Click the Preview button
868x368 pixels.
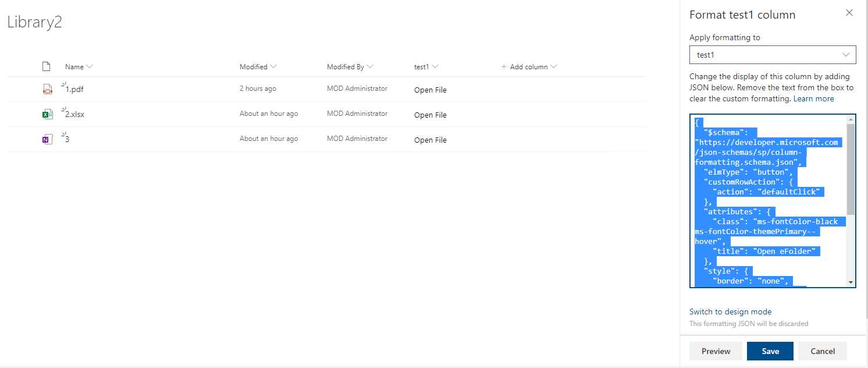716,351
